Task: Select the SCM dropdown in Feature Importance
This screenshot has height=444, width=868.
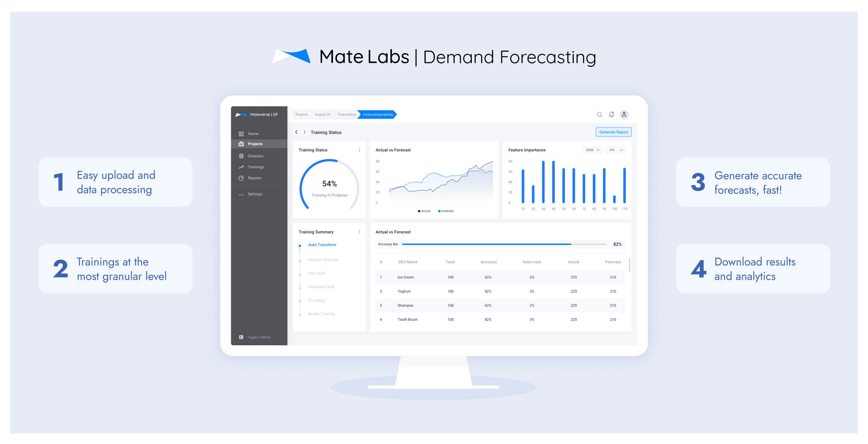Action: coord(592,150)
